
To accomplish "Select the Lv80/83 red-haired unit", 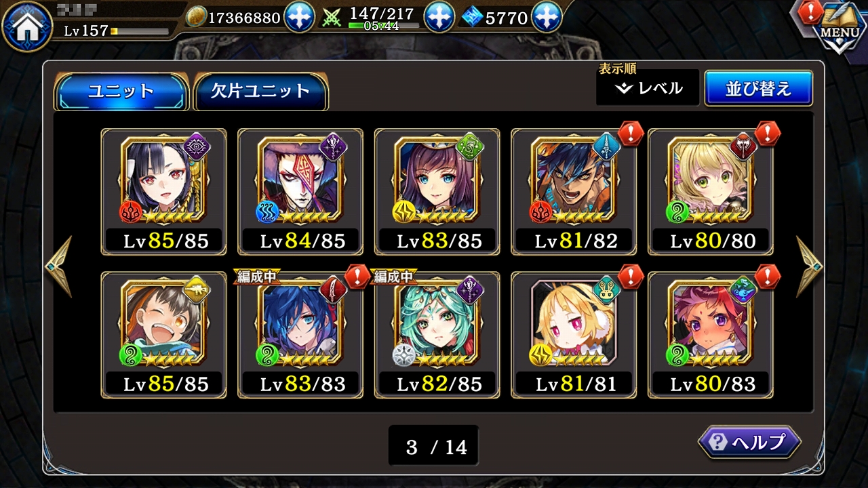I will point(711,335).
